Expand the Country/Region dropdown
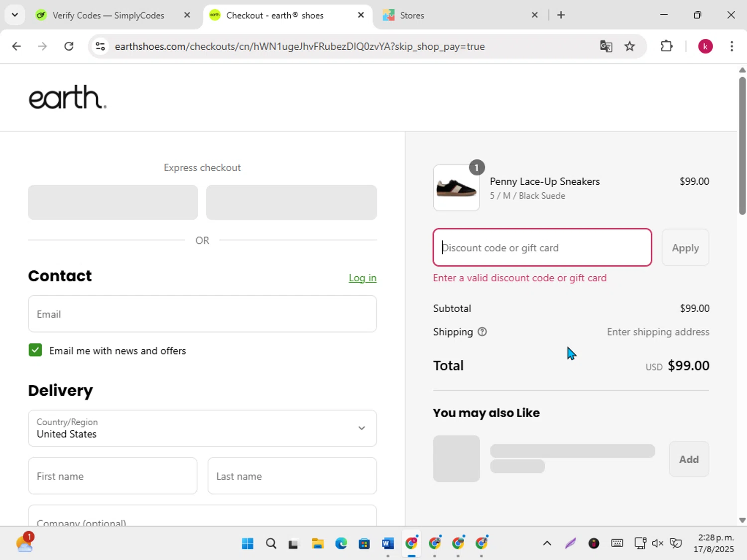 pos(202,428)
